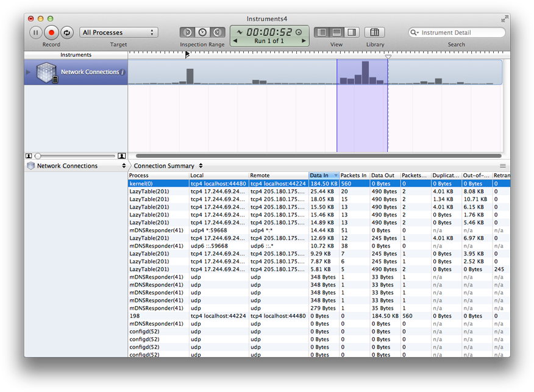Expand the Network Connections instrument track
Viewport: 534px width, 392px height.
pos(28,72)
